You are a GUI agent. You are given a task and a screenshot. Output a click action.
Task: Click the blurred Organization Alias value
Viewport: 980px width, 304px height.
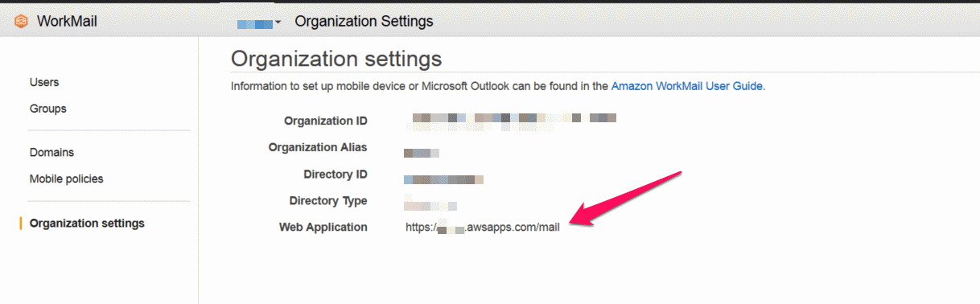click(421, 152)
